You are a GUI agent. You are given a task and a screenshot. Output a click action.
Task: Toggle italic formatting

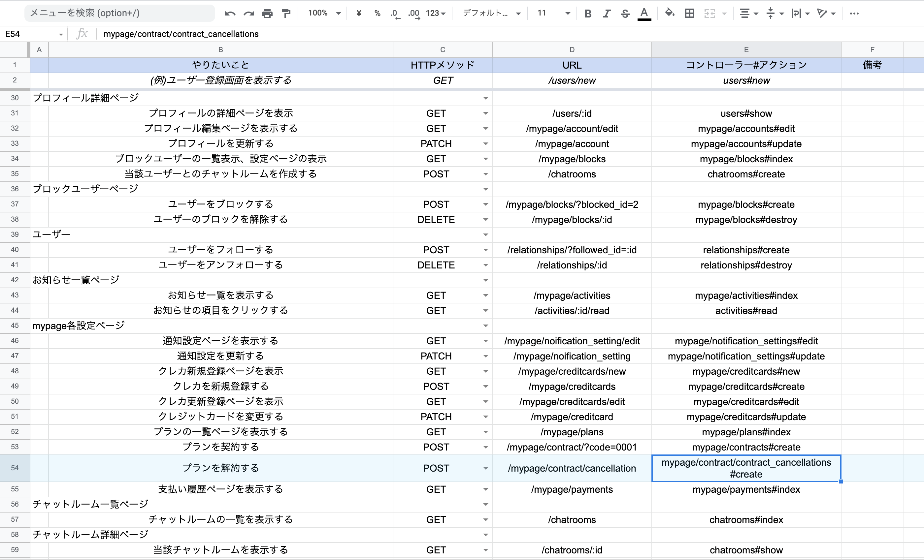[x=607, y=14]
